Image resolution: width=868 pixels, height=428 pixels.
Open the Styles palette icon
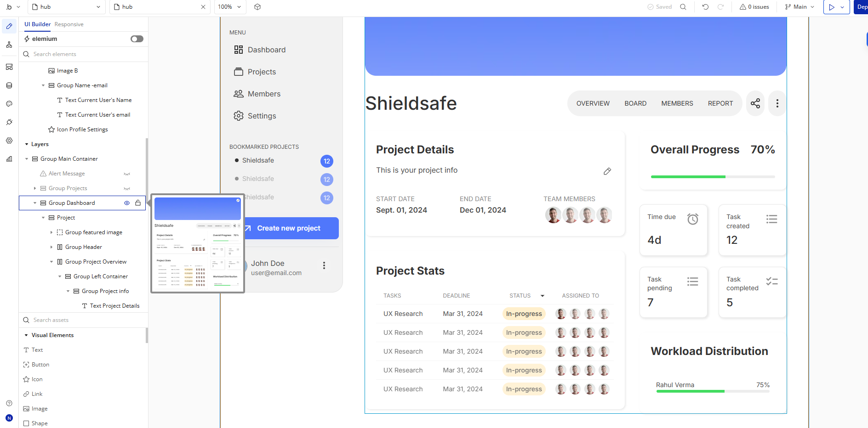pyautogui.click(x=9, y=104)
